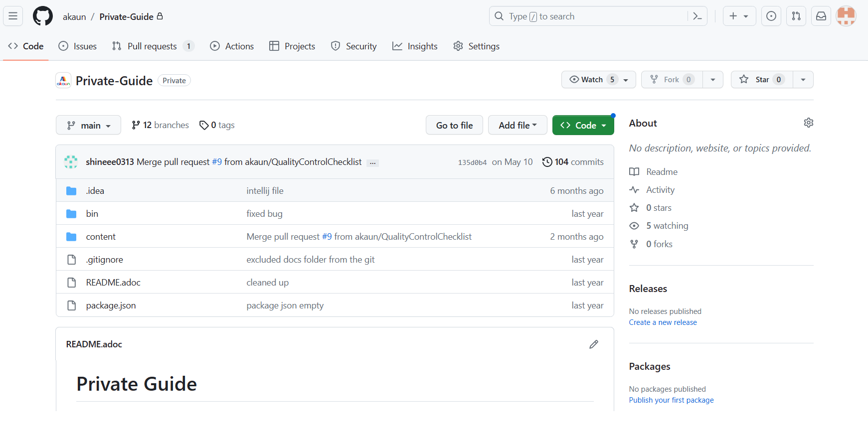
Task: Open pull requests icon in top header
Action: tap(796, 16)
